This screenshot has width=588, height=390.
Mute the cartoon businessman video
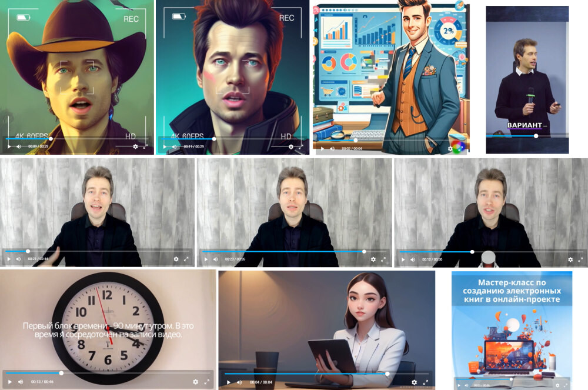coord(332,149)
